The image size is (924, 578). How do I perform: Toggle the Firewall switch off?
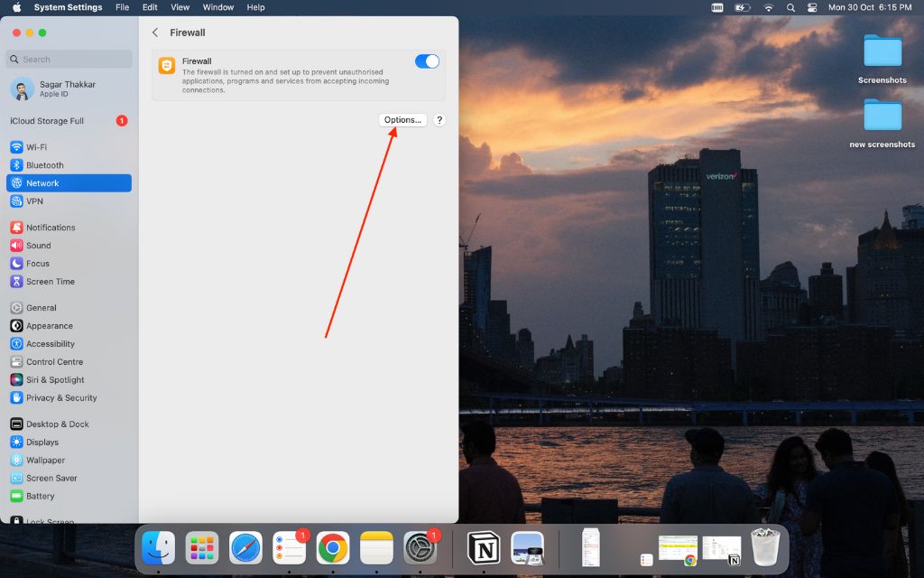pyautogui.click(x=427, y=61)
